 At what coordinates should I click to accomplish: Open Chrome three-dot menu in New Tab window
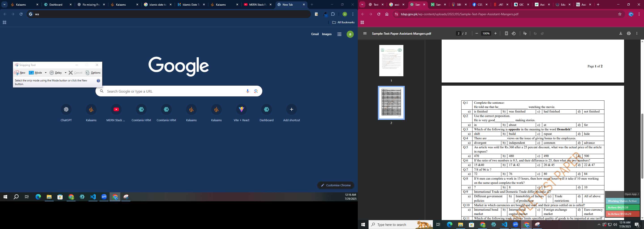tap(353, 14)
